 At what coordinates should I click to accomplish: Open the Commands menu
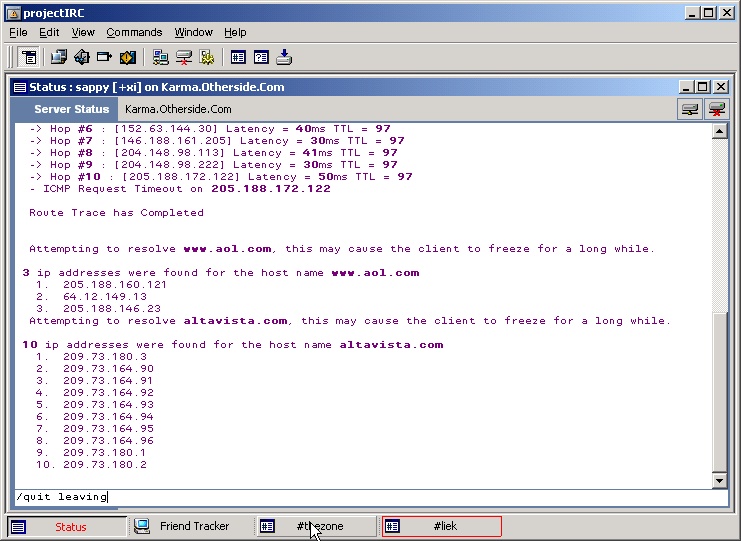coord(134,33)
